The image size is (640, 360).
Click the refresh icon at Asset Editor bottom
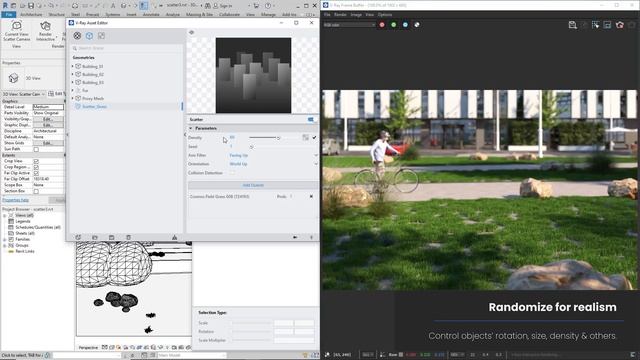(x=78, y=237)
